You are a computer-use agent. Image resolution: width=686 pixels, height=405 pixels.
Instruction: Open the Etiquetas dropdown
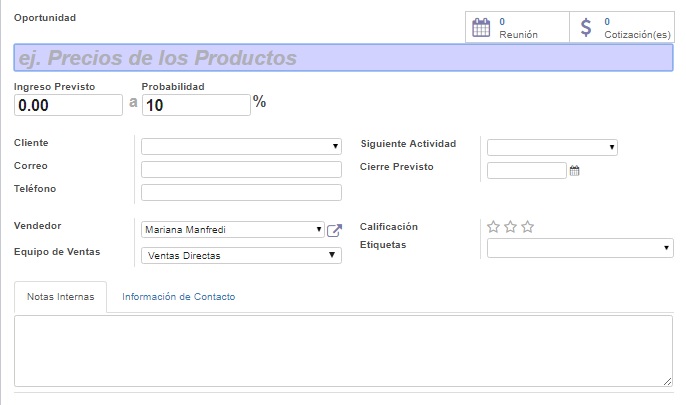point(579,248)
